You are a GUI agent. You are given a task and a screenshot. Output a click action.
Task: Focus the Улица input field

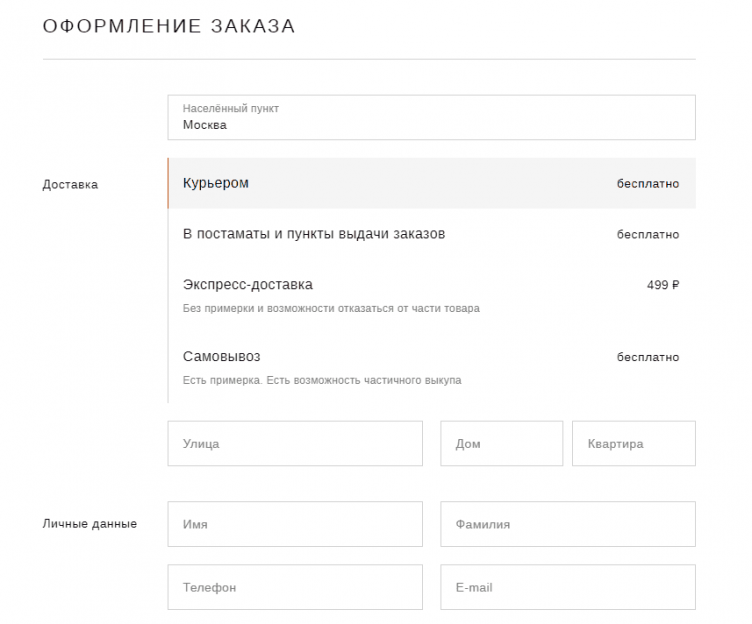(x=295, y=444)
